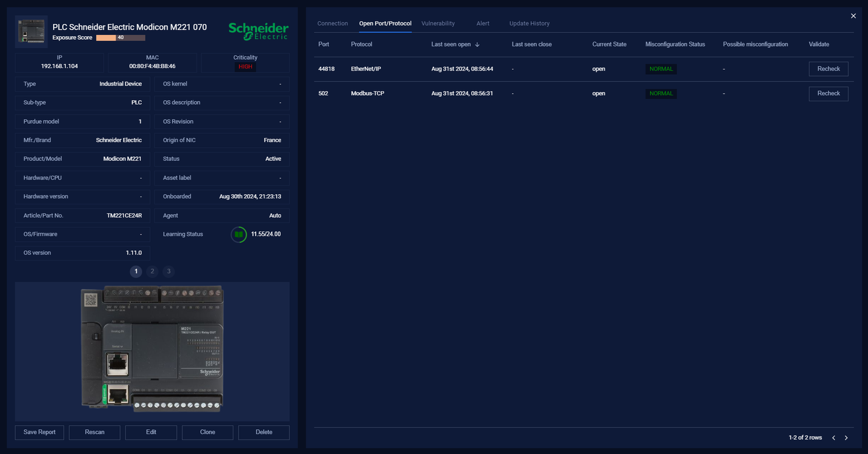Viewport: 868px width, 454px height.
Task: Click the Purdue model value 1
Action: tap(140, 122)
